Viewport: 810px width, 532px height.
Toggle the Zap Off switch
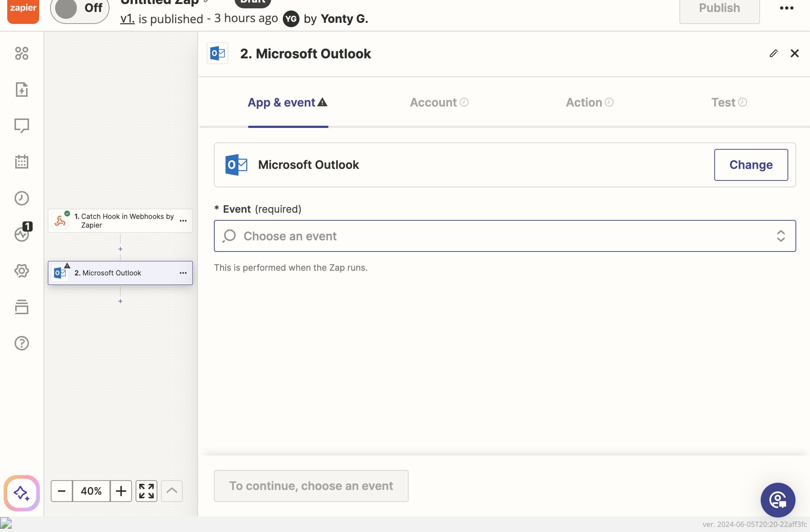(80, 9)
